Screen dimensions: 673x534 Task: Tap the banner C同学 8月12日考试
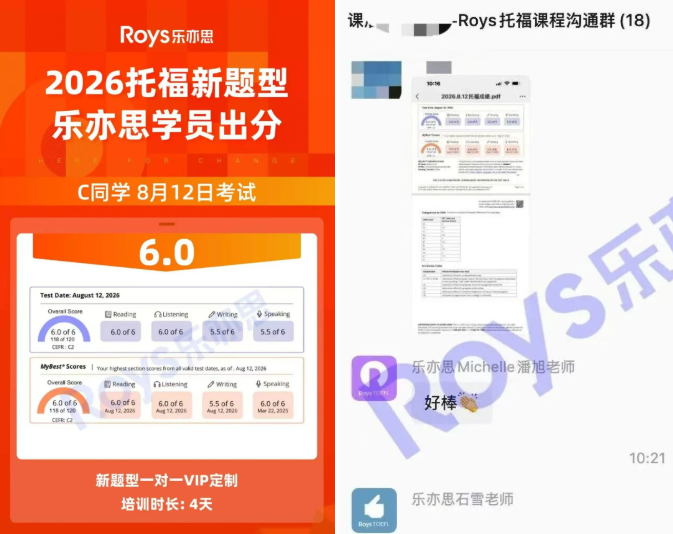[167, 192]
